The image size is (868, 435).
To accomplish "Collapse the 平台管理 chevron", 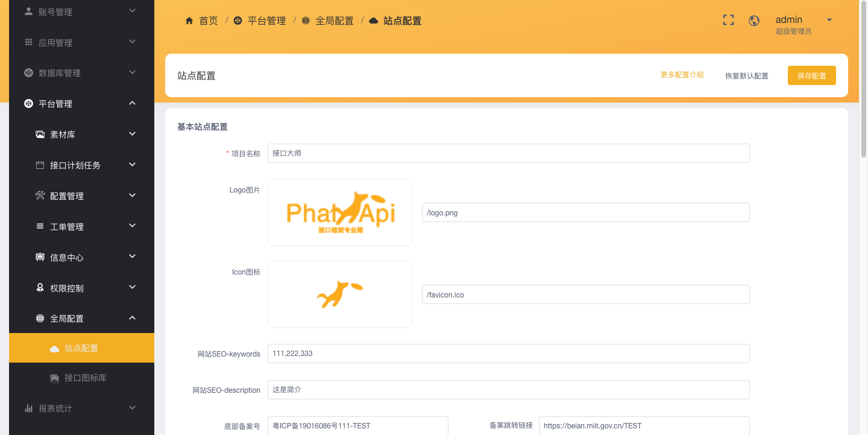I will pos(133,103).
